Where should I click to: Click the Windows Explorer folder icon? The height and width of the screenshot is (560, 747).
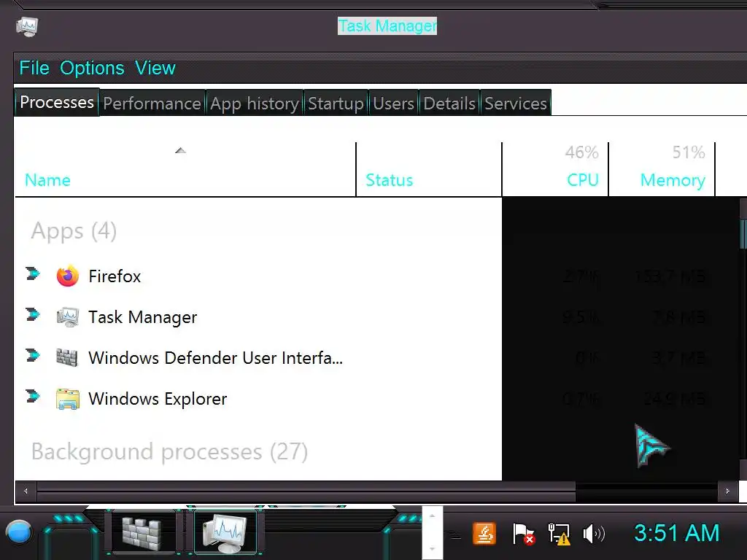67,399
